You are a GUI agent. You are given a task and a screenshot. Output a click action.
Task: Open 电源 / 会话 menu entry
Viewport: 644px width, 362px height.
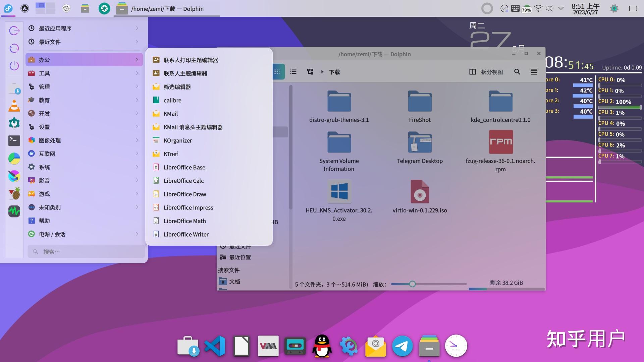point(84,234)
